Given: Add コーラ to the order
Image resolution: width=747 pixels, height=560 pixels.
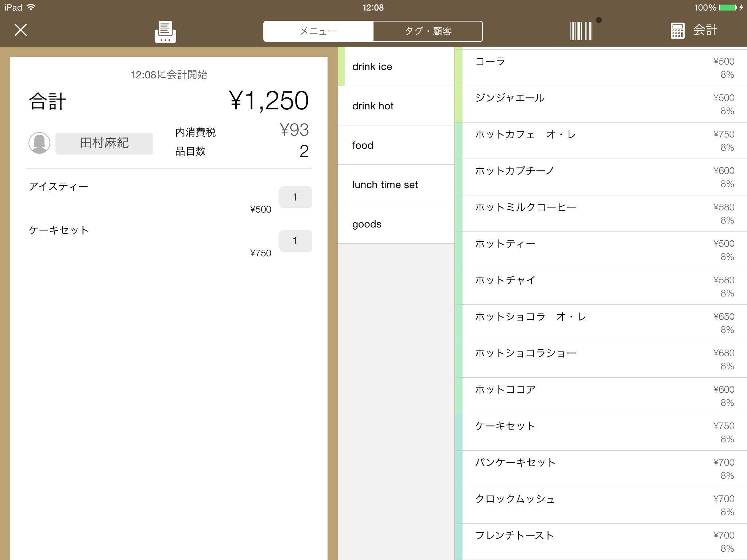Looking at the screenshot, I should [601, 68].
